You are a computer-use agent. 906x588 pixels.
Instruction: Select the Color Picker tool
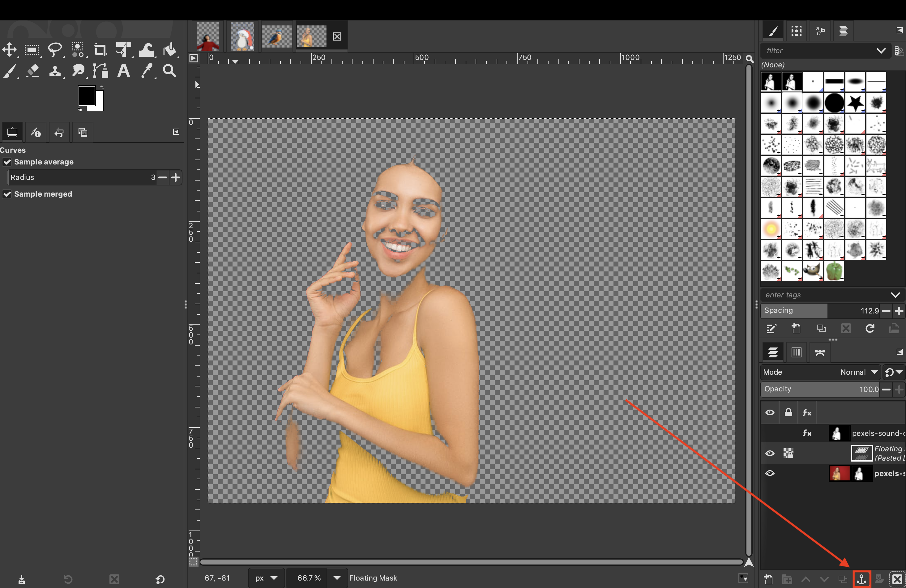click(147, 71)
